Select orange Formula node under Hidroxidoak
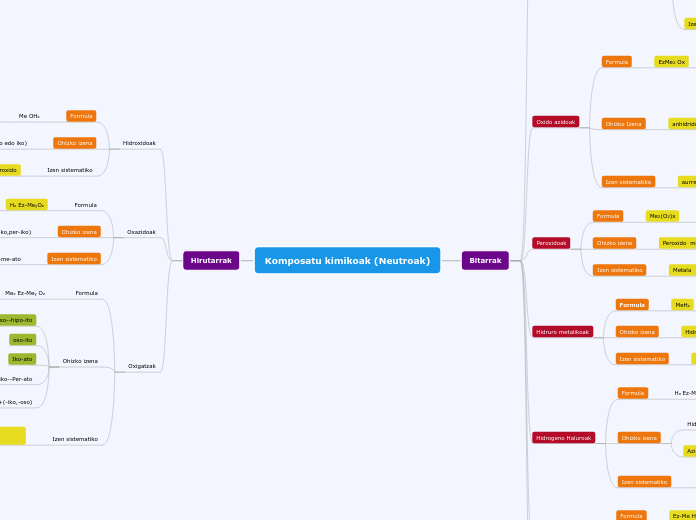This screenshot has height=520, width=696. pos(81,116)
